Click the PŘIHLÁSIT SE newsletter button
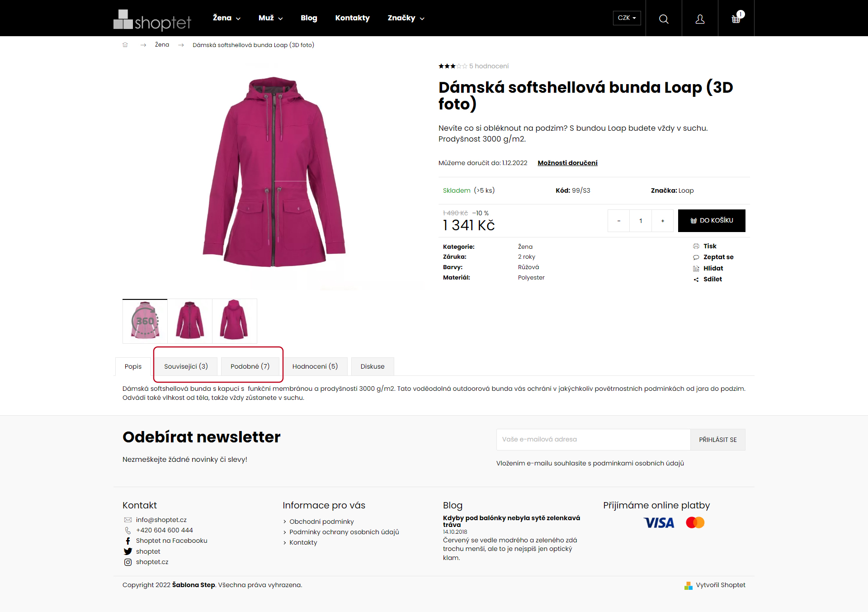This screenshot has width=868, height=612. click(x=717, y=440)
